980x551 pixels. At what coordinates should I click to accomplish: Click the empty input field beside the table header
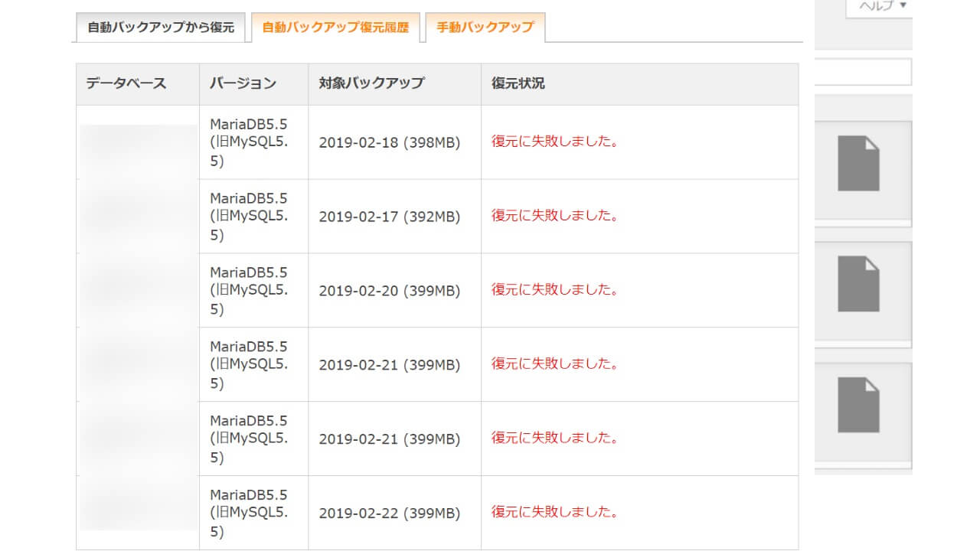863,72
